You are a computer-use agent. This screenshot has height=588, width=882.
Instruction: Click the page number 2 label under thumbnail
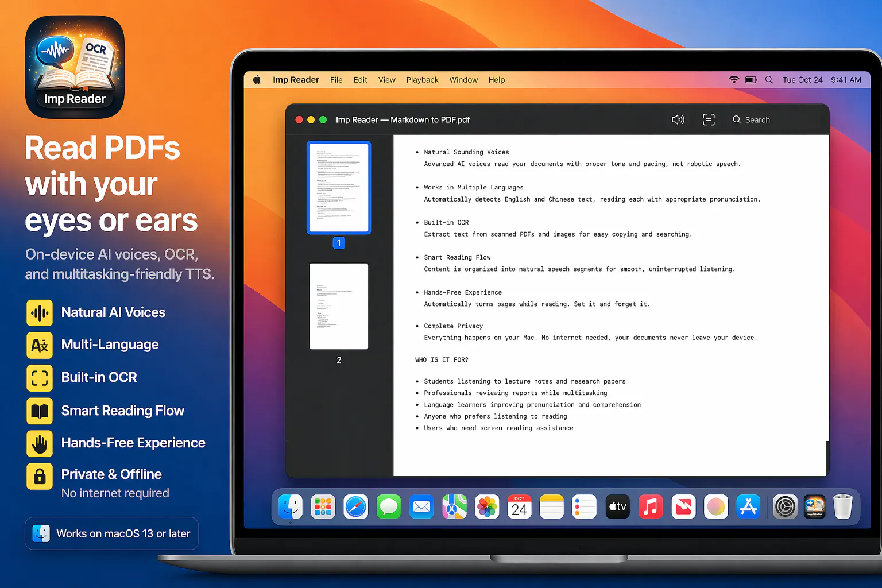(x=339, y=360)
